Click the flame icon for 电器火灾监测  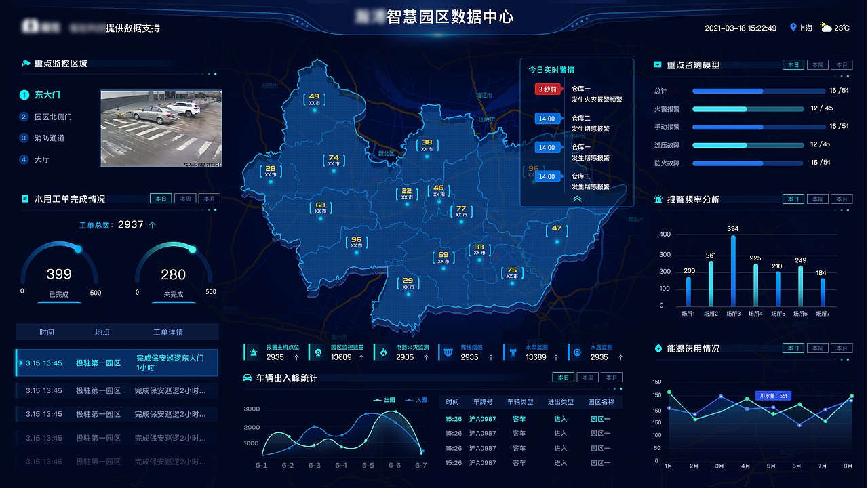[x=383, y=352]
